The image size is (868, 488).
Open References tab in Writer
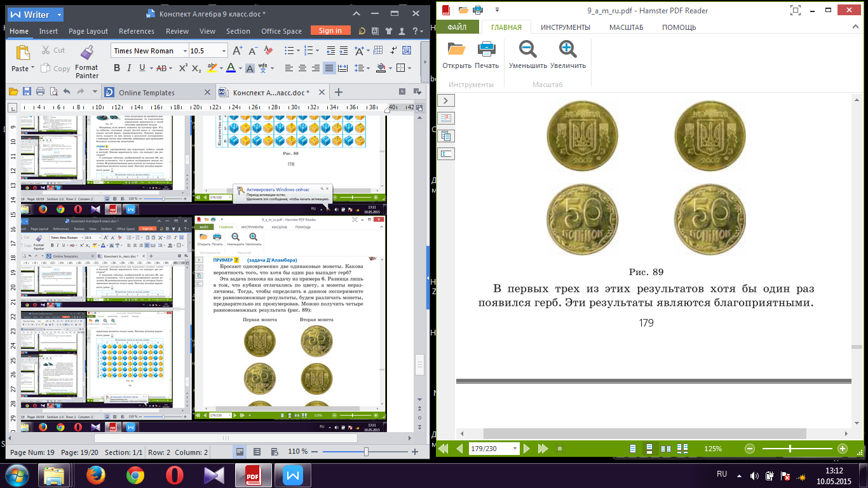click(137, 31)
